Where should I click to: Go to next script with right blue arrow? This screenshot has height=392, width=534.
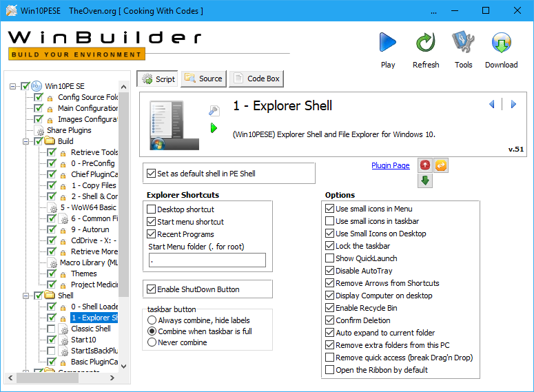(513, 104)
